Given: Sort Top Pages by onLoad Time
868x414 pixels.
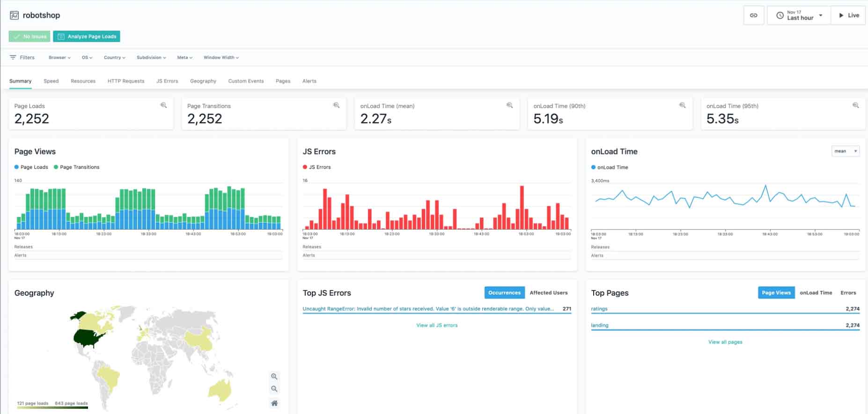Looking at the screenshot, I should coord(816,293).
